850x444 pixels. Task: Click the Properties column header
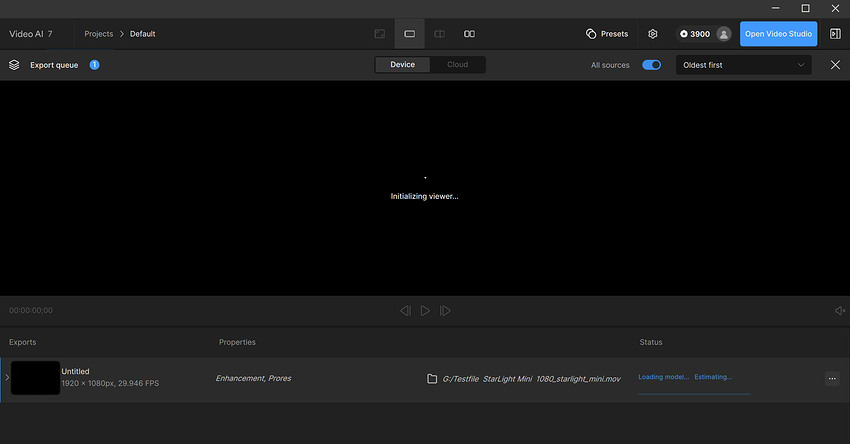tap(237, 342)
